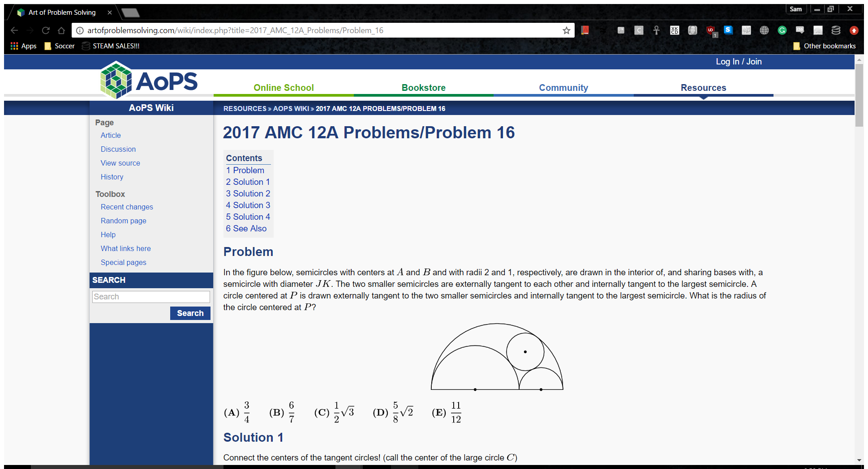This screenshot has height=469, width=868.
Task: Open the Online School menu
Action: click(x=284, y=88)
